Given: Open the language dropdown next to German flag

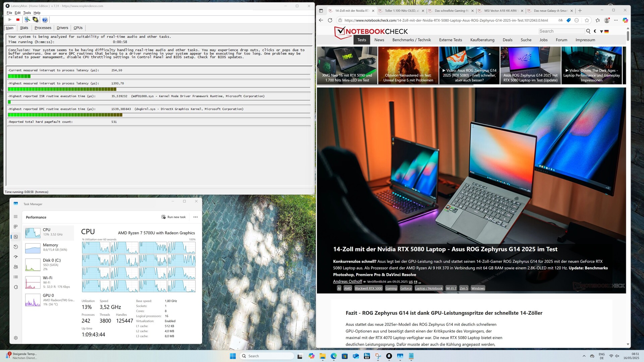Looking at the screenshot, I should point(601,32).
